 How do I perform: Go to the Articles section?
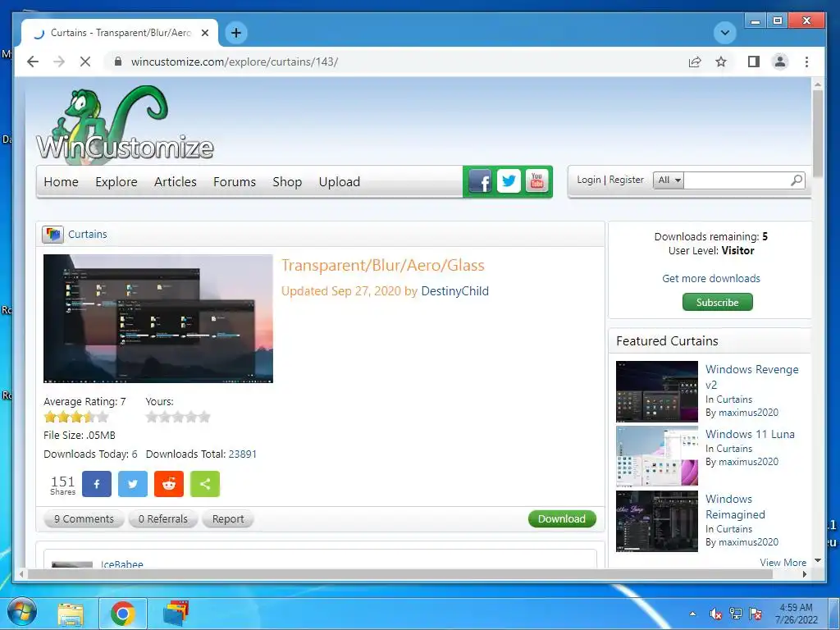click(176, 181)
